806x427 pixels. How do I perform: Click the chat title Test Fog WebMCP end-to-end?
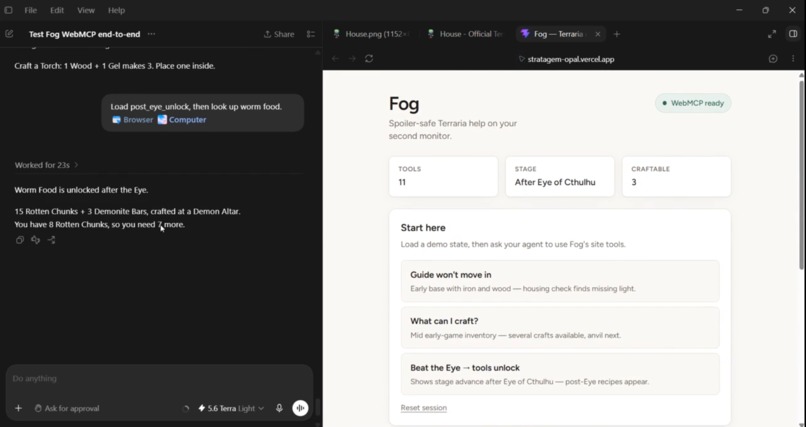84,34
